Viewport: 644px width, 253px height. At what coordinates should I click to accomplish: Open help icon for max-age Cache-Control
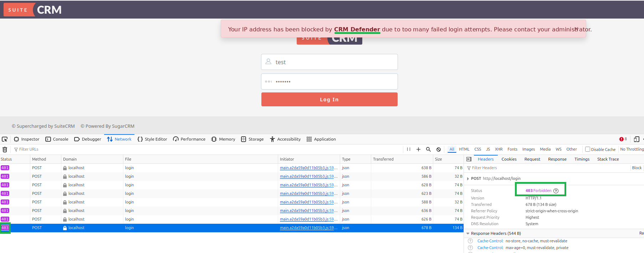tap(470, 248)
